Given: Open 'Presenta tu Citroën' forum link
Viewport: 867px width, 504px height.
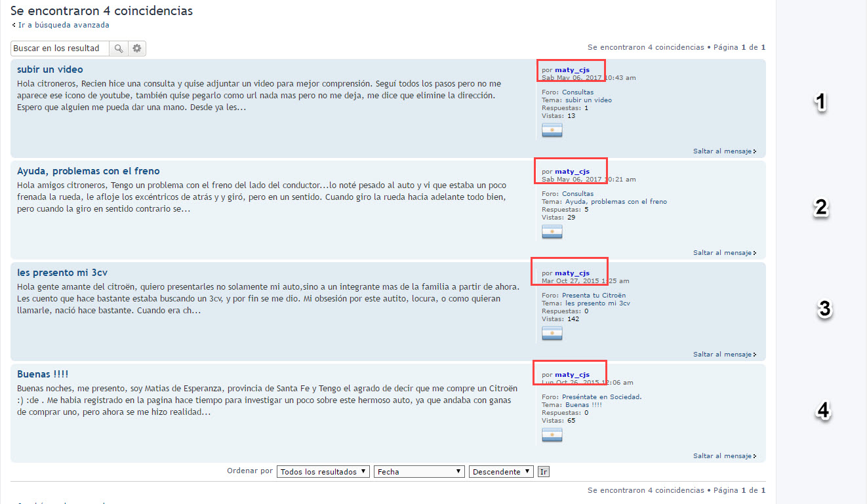Looking at the screenshot, I should pyautogui.click(x=594, y=296).
